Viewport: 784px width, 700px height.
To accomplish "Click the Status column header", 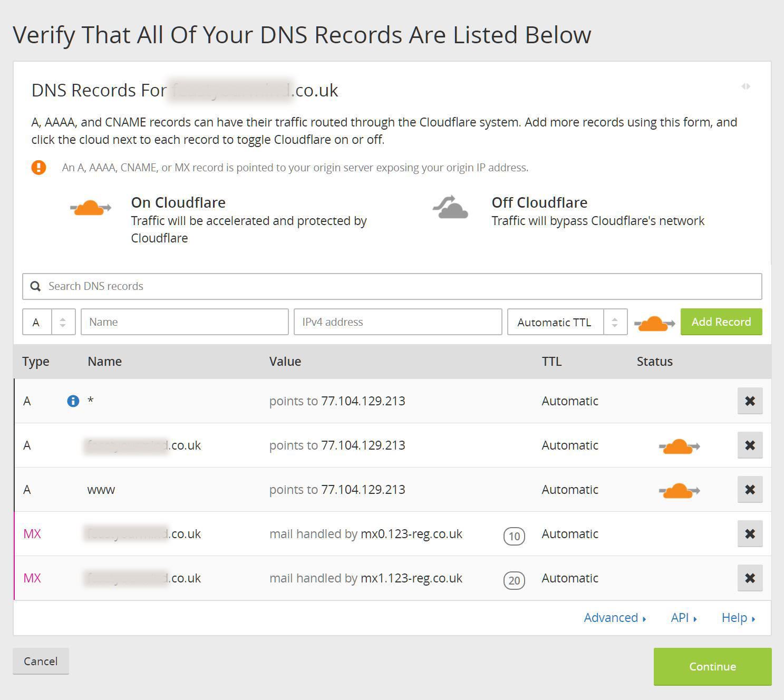I will pyautogui.click(x=654, y=362).
